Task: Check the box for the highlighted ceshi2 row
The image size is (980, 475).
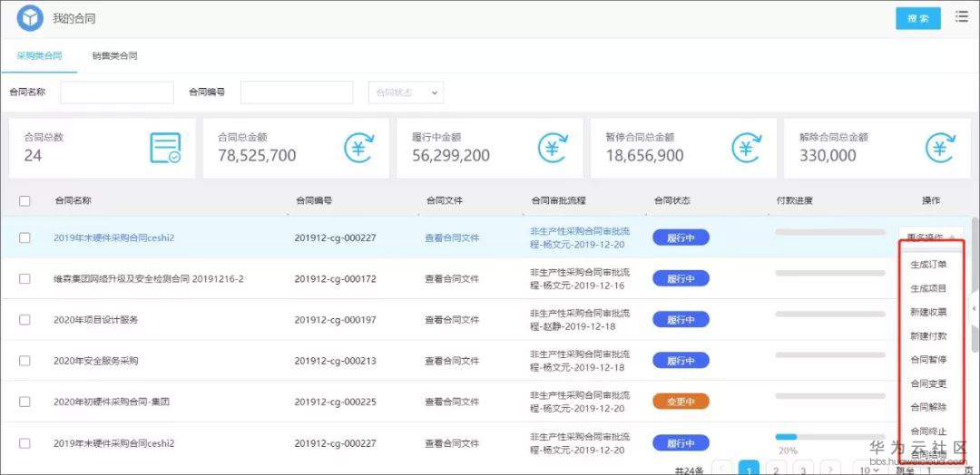Action: coord(24,237)
